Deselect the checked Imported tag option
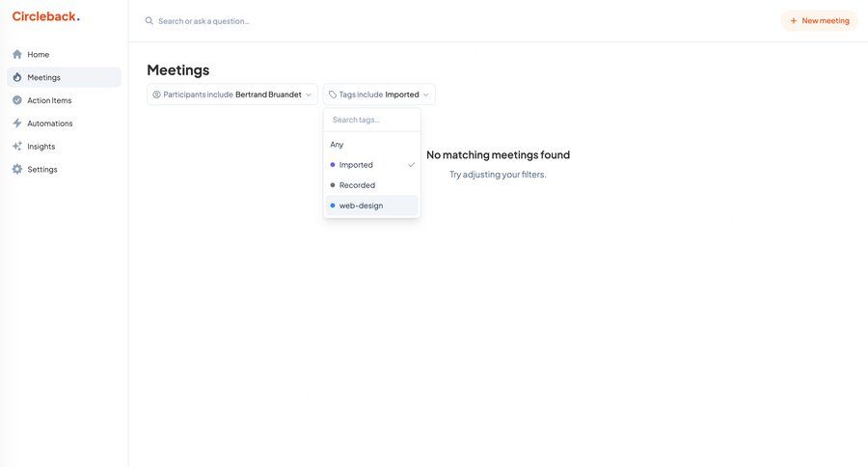Viewport: 868px width, 467px height. pos(371,165)
